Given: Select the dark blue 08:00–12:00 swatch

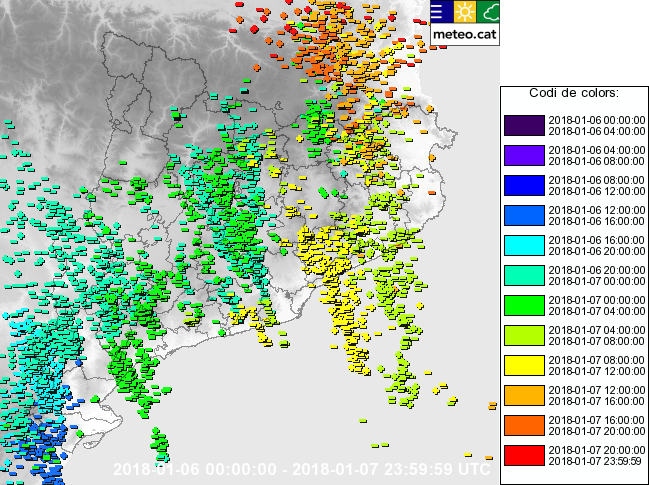Looking at the screenshot, I should tap(525, 185).
